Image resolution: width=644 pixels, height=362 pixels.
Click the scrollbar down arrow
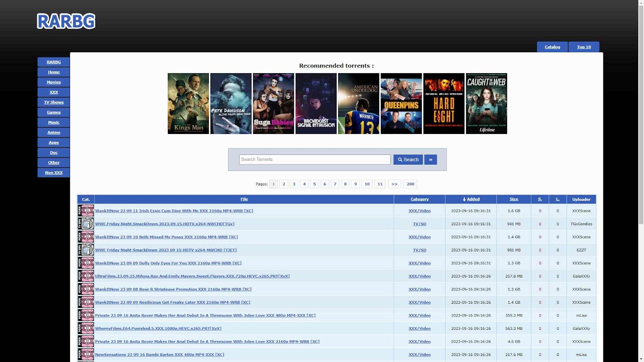click(x=641, y=359)
